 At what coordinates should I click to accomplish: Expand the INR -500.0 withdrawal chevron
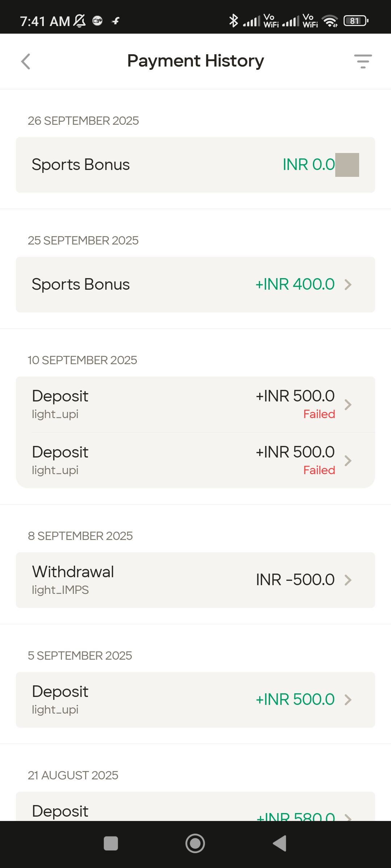[348, 580]
